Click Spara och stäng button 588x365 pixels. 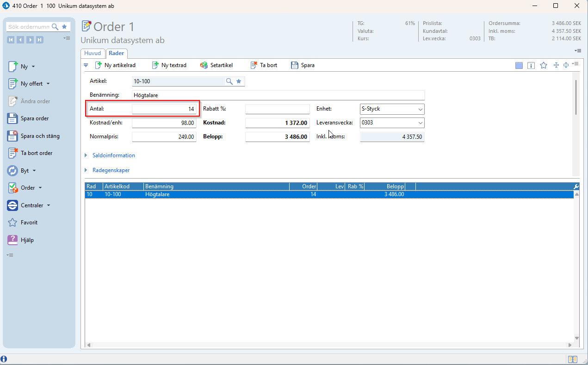[40, 136]
